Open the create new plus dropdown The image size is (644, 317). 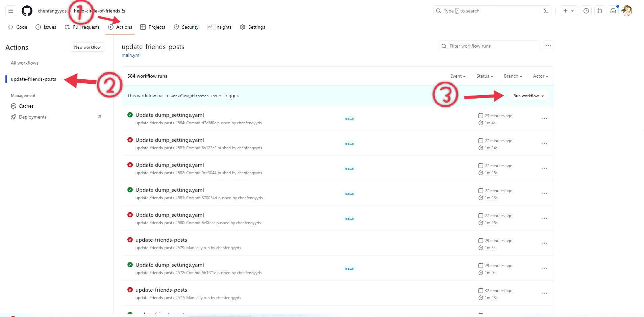click(569, 11)
